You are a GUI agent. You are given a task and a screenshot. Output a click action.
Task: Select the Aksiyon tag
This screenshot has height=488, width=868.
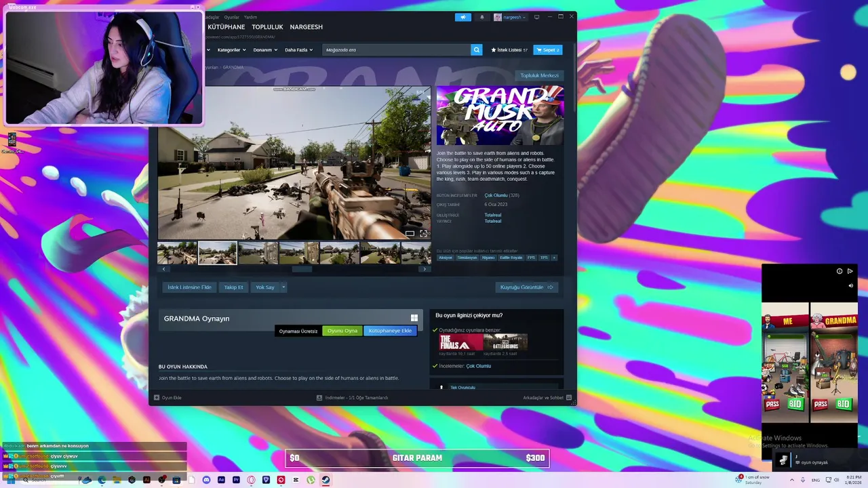coord(445,258)
